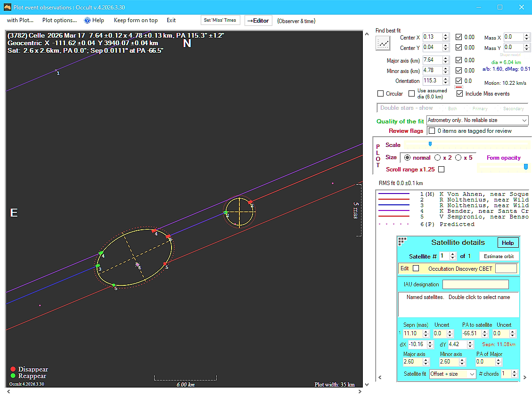Click the Find best fit graph icon

383,43
